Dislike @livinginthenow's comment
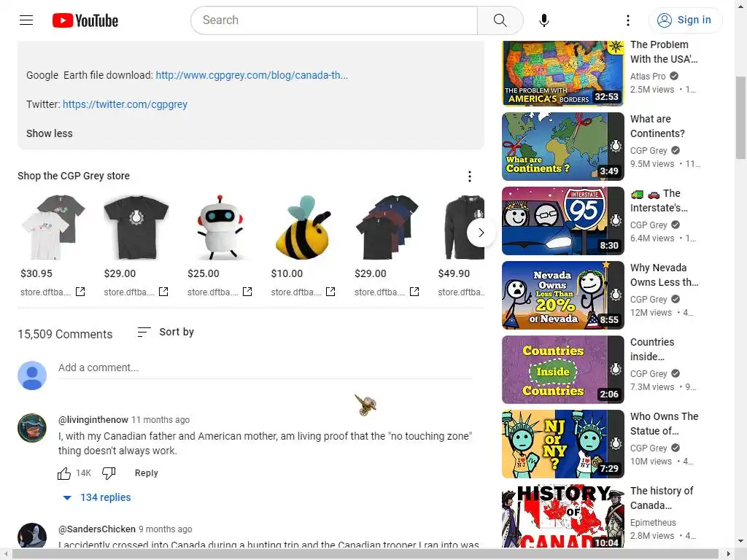This screenshot has height=560, width=747. point(109,473)
